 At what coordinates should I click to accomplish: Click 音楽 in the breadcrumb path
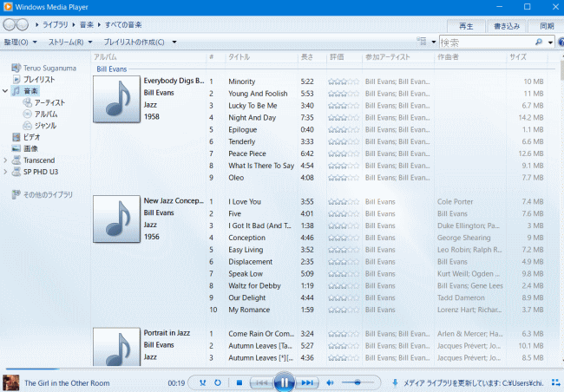86,24
